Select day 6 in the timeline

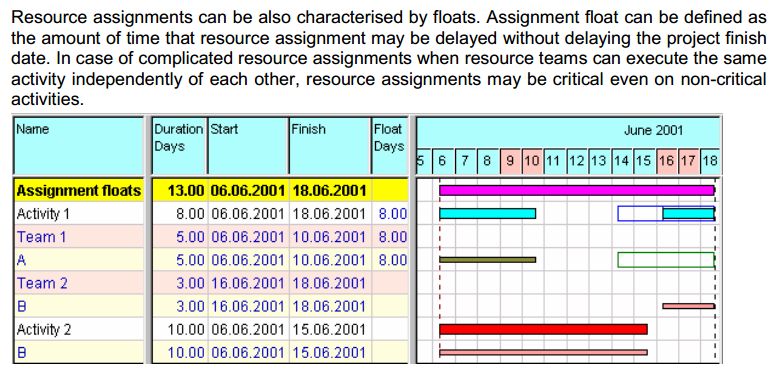443,161
